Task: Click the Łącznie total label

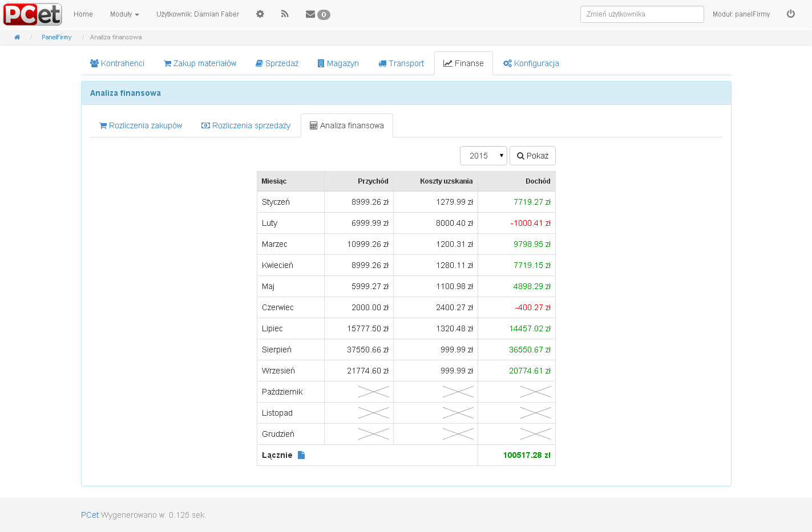Action: (x=277, y=455)
